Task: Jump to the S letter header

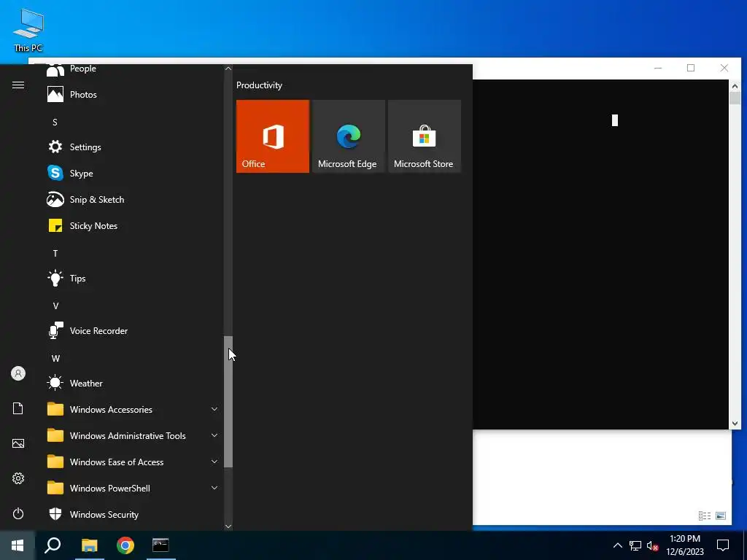Action: [55, 122]
